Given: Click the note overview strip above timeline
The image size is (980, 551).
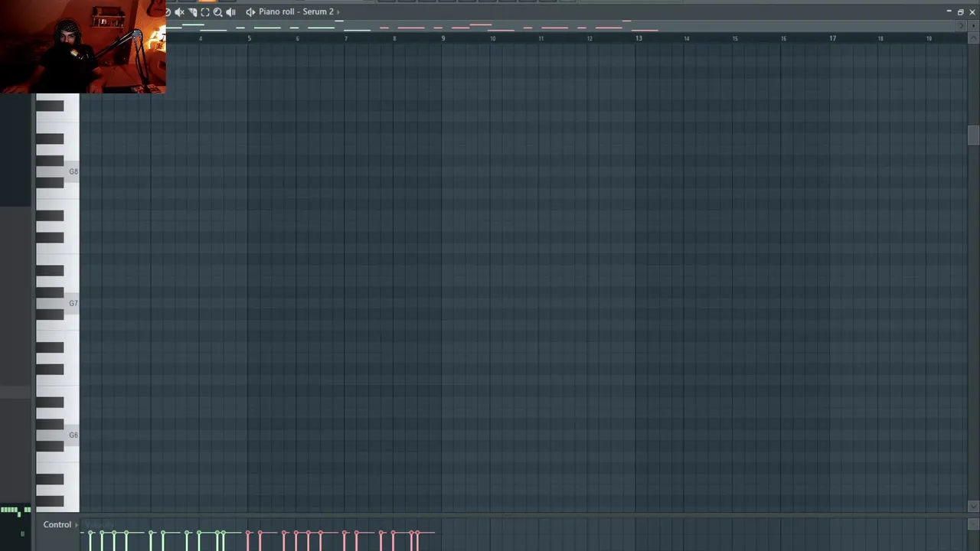Looking at the screenshot, I should point(560,26).
